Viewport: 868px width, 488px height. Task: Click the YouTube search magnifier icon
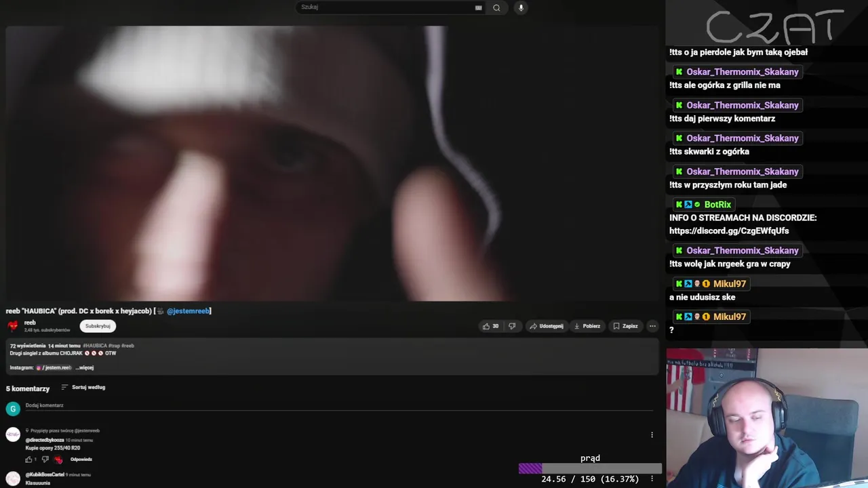click(496, 7)
